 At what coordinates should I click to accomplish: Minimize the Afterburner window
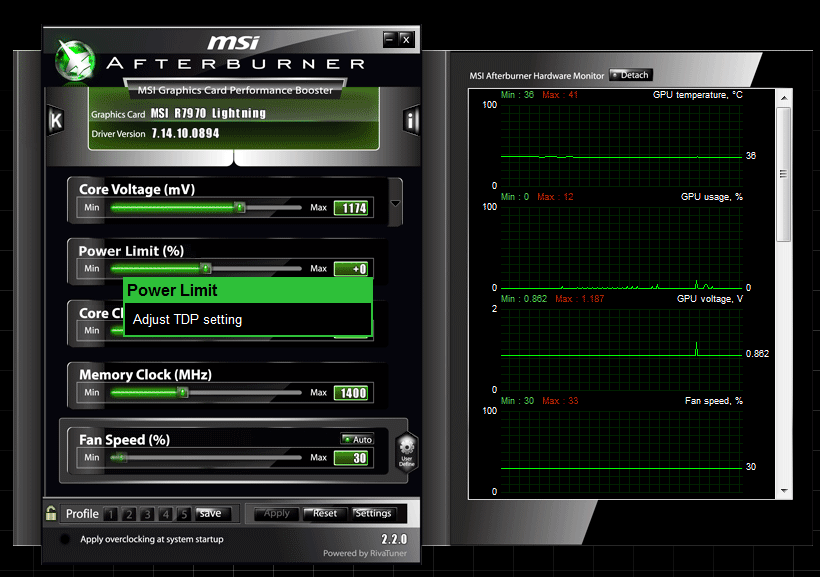tap(390, 39)
